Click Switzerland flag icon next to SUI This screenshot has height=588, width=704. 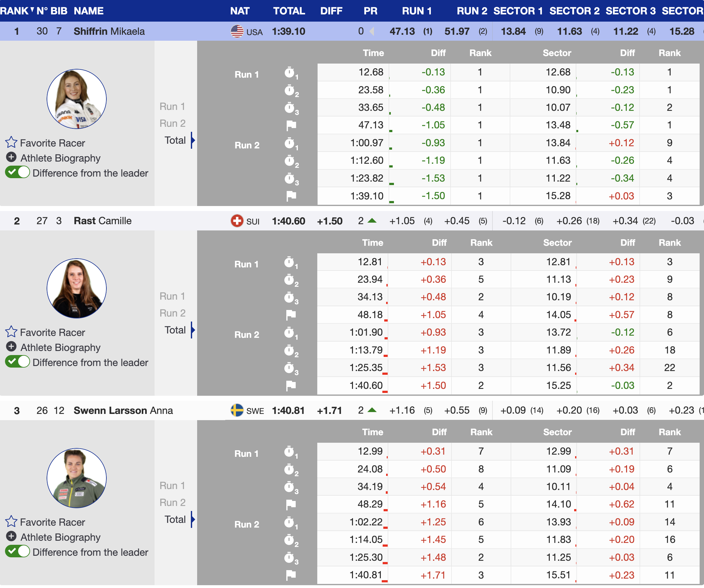point(237,221)
